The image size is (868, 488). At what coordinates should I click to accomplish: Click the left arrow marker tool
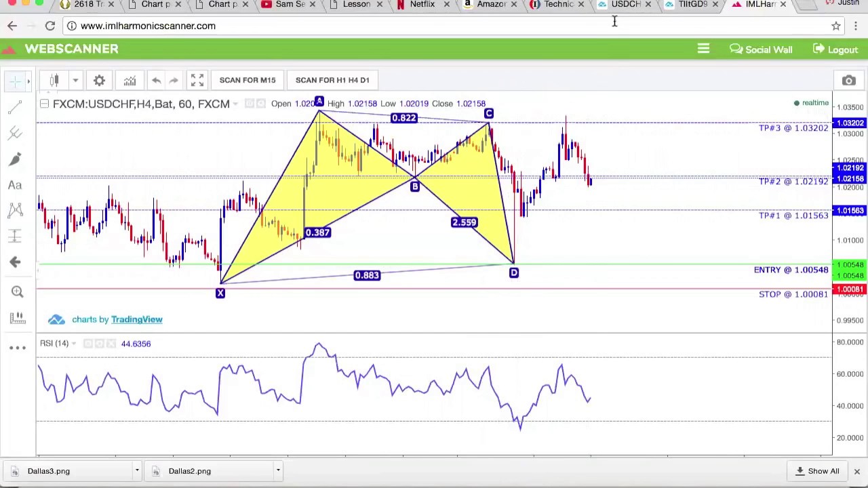point(15,262)
